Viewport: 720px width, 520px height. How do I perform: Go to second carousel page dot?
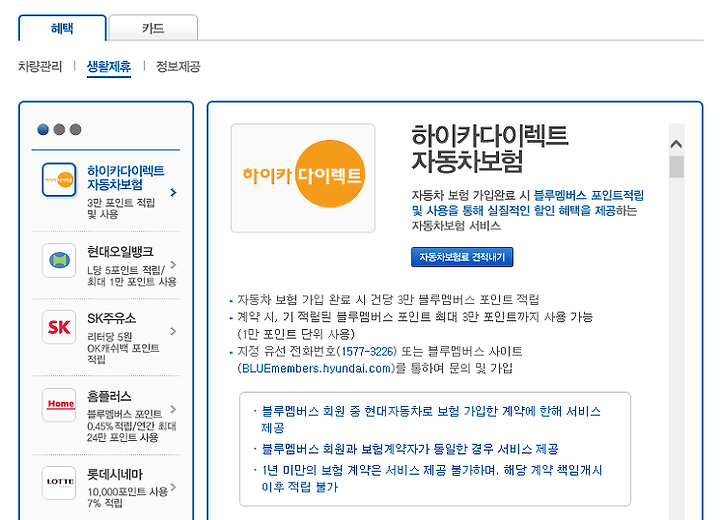(x=59, y=130)
